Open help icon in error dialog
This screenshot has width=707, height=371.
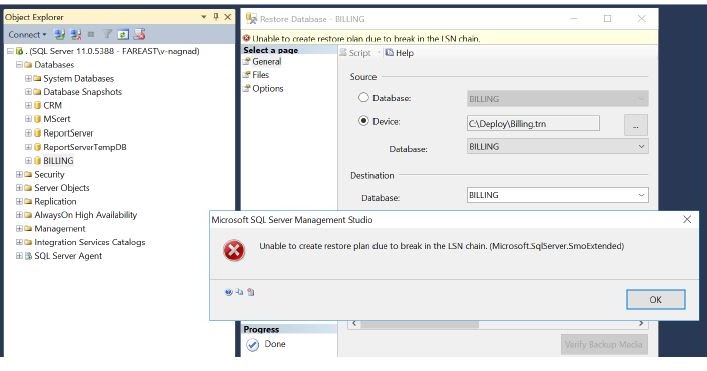pos(228,292)
